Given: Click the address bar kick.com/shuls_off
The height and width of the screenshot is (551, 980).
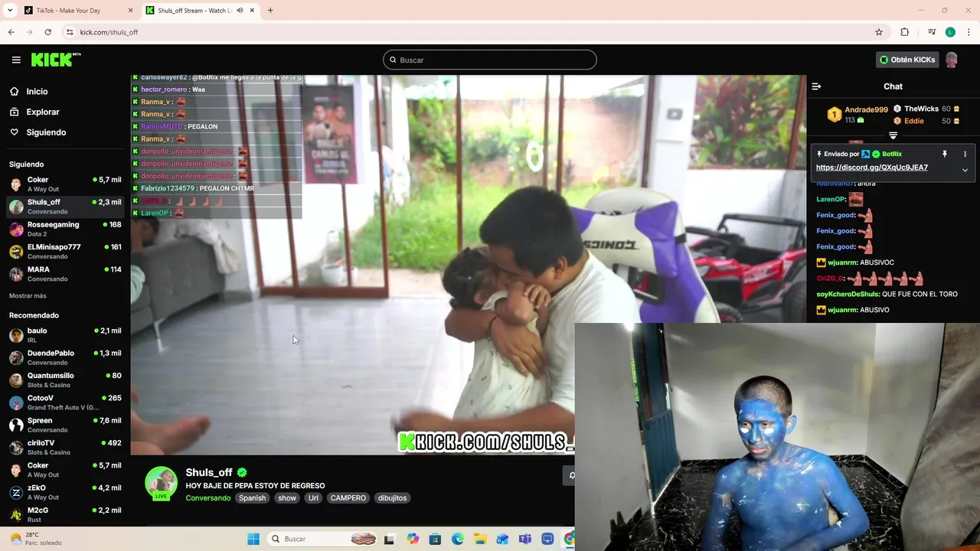Looking at the screenshot, I should click(109, 32).
